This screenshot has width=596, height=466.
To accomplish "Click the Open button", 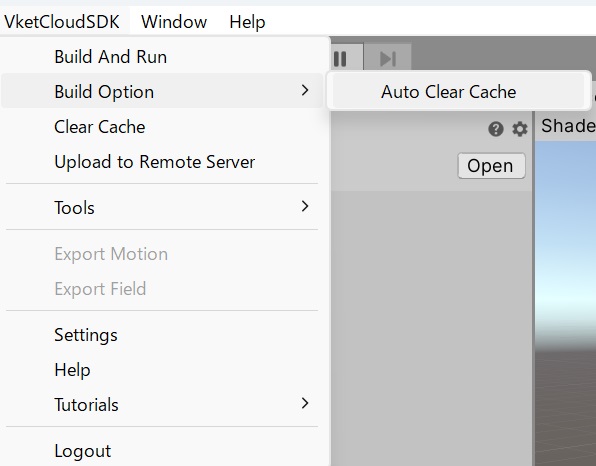I will [x=491, y=166].
